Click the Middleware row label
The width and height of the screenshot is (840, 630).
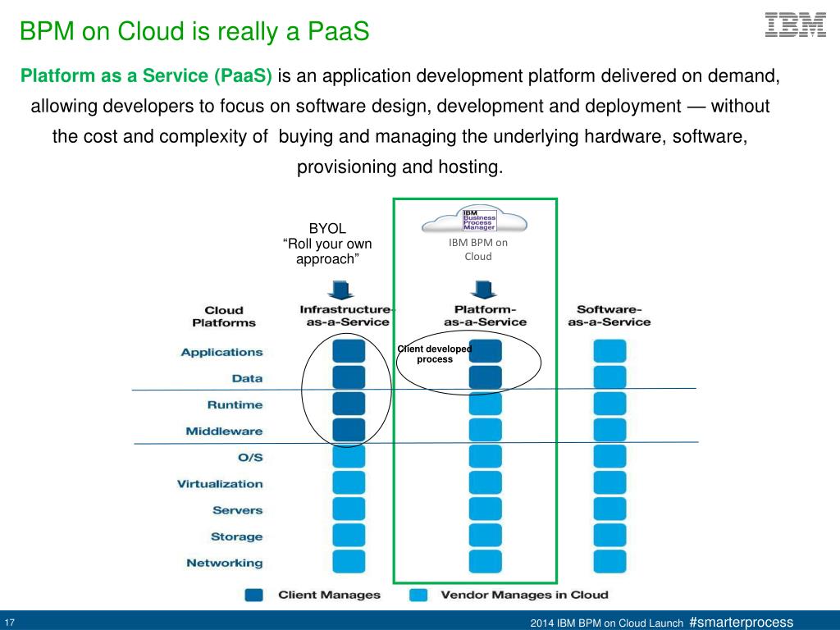[225, 431]
